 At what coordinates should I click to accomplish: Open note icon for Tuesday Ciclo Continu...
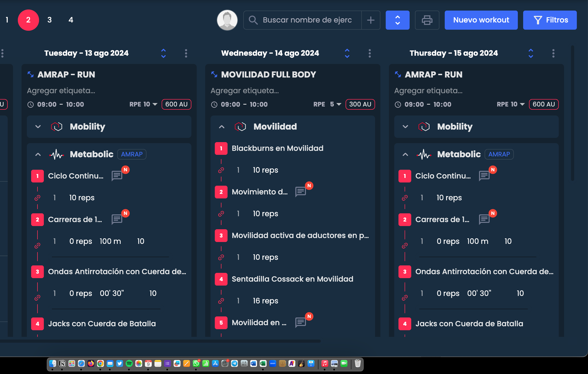117,176
